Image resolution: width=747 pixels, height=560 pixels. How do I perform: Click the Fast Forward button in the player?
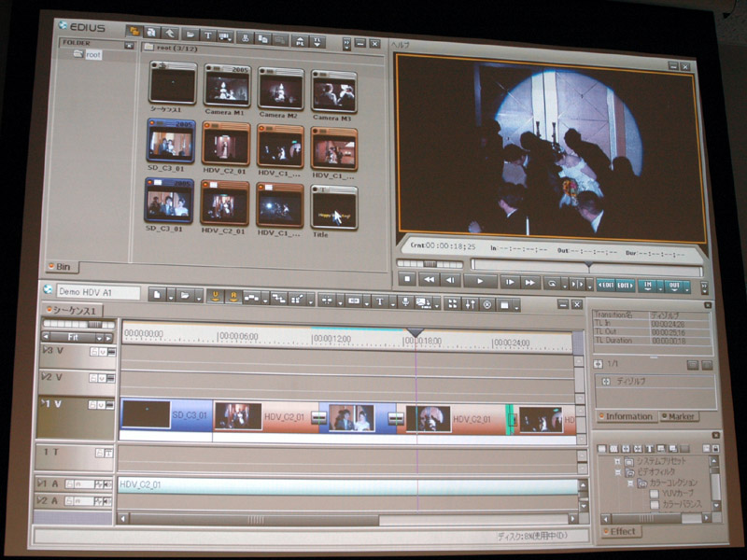[x=529, y=280]
